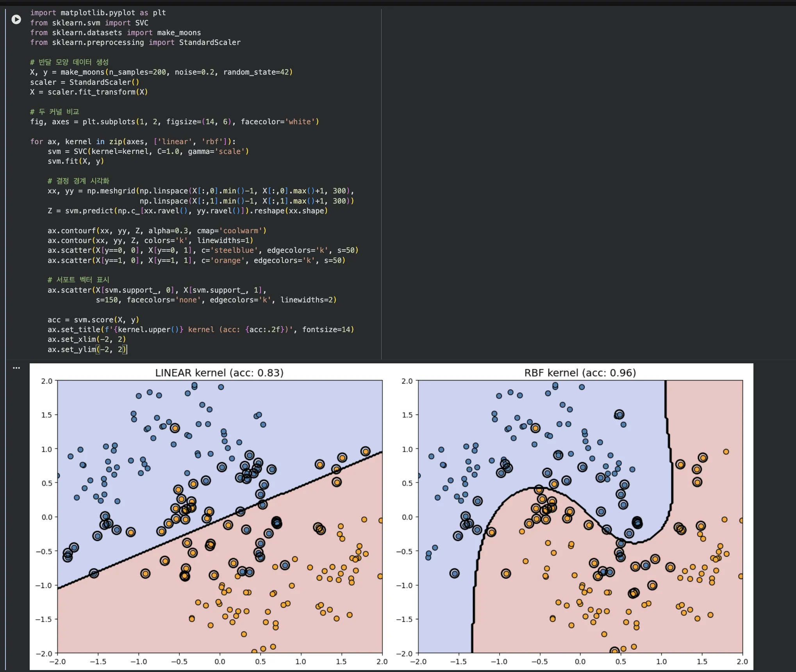The image size is (796, 672).
Task: Click the orange scatter plot line
Action: (196, 261)
